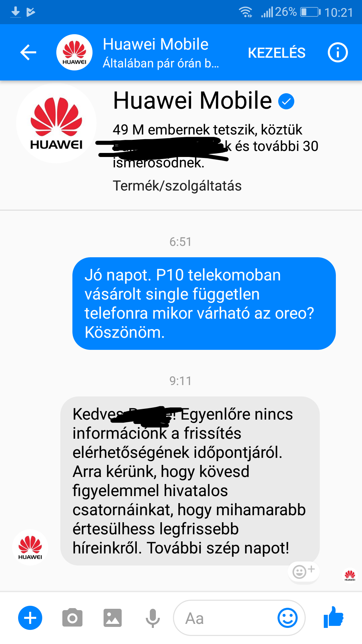Select the blue sent message bubble

point(204,304)
